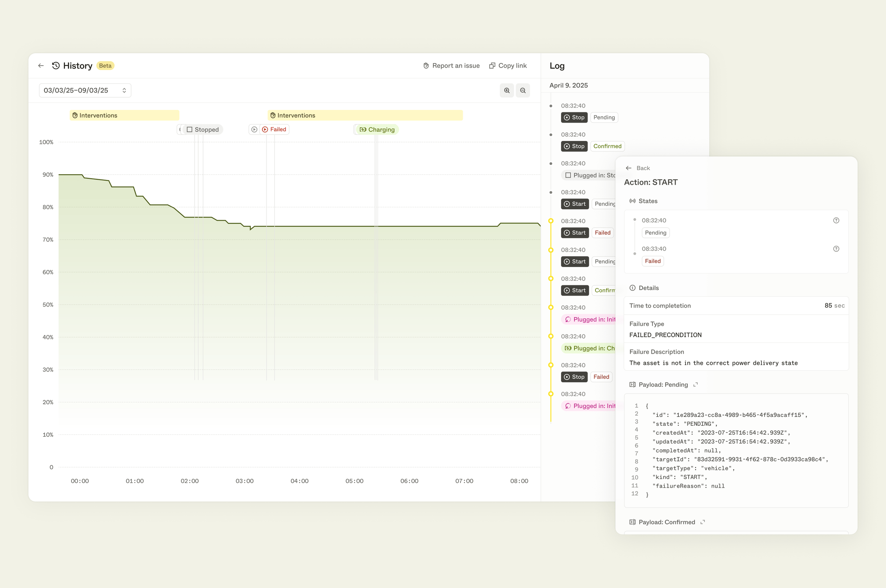Zoom in on the chart using the magnifier icon

click(506, 90)
